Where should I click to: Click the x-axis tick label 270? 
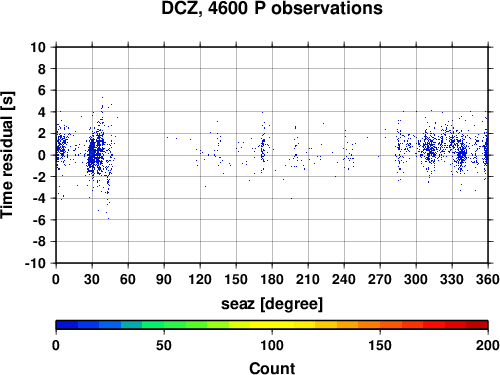[x=380, y=279]
